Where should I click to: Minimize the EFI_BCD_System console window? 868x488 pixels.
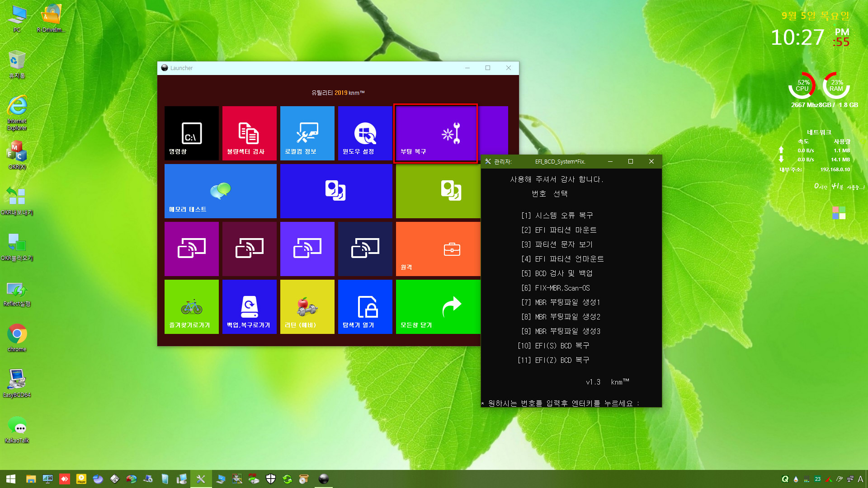pyautogui.click(x=610, y=161)
